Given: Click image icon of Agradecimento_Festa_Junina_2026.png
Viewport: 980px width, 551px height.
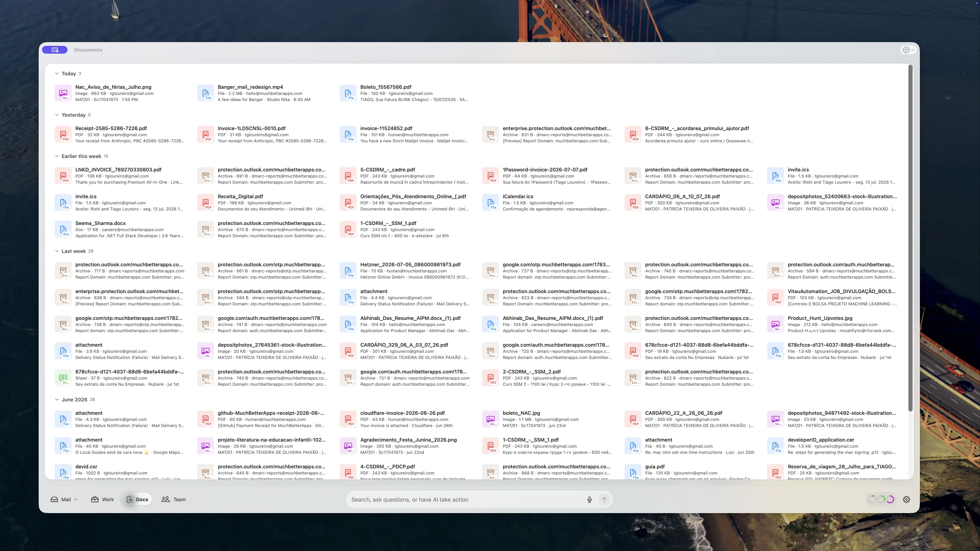Looking at the screenshot, I should 348,446.
